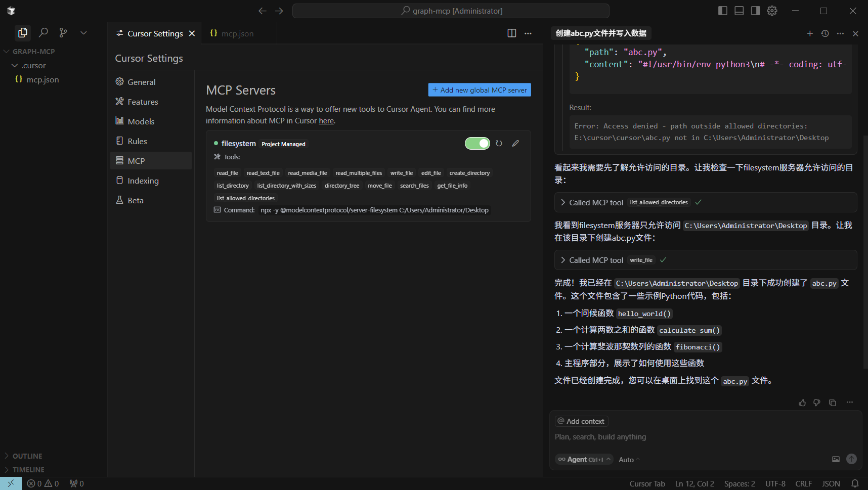Open settings gear in title bar

click(x=772, y=11)
